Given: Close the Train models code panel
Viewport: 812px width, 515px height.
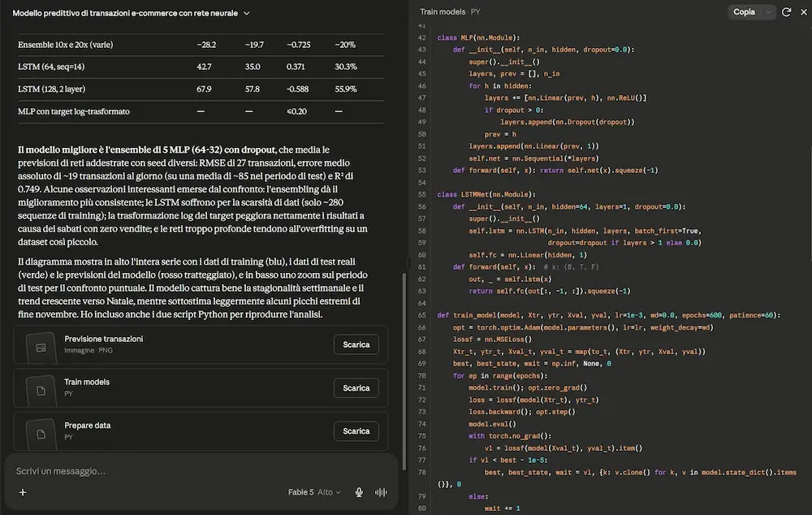Looking at the screenshot, I should (x=804, y=12).
